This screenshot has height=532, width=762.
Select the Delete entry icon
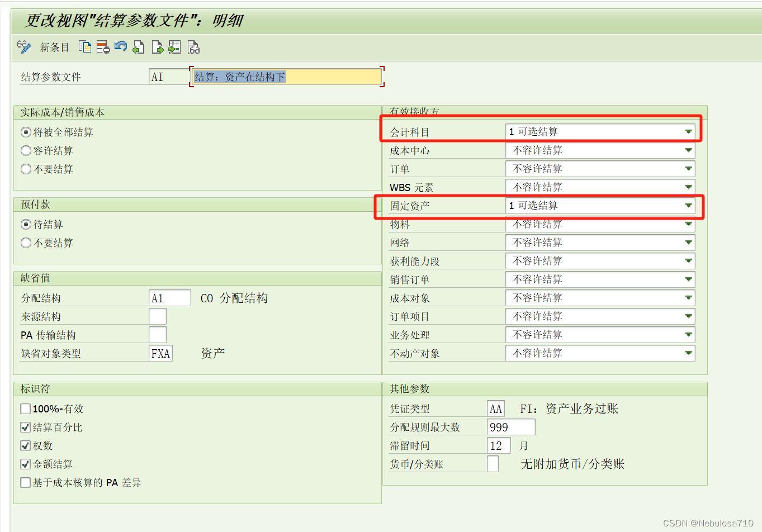click(x=102, y=47)
